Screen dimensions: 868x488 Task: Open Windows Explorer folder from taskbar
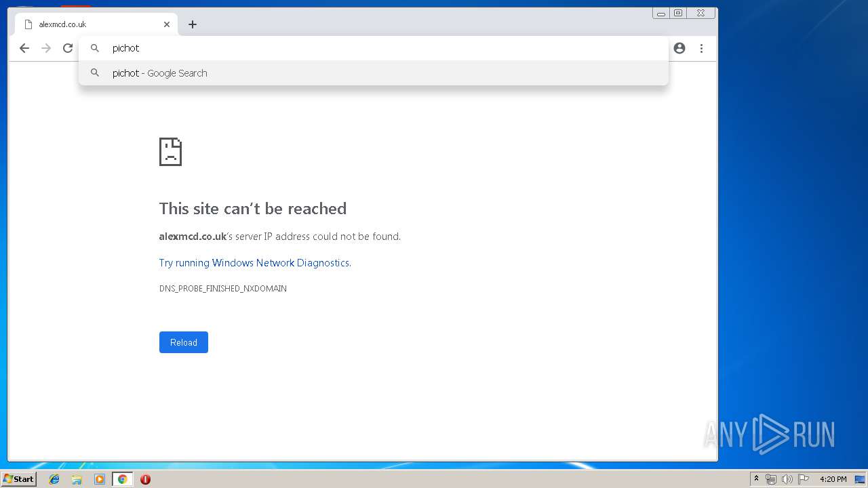tap(77, 479)
